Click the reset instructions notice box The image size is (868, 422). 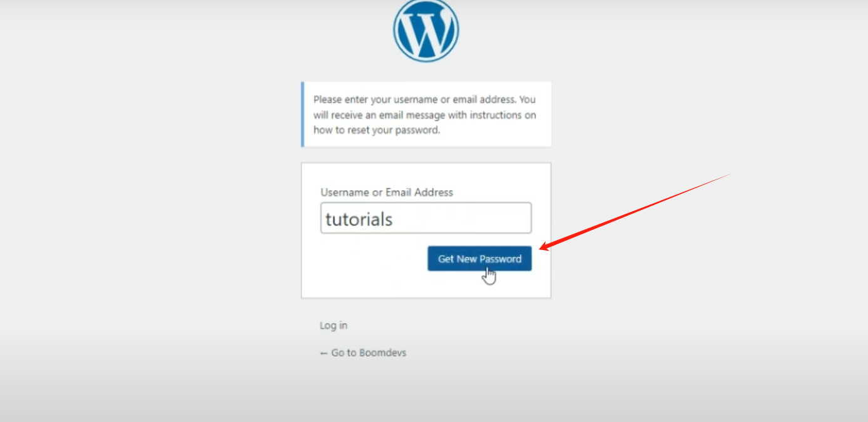pos(426,114)
